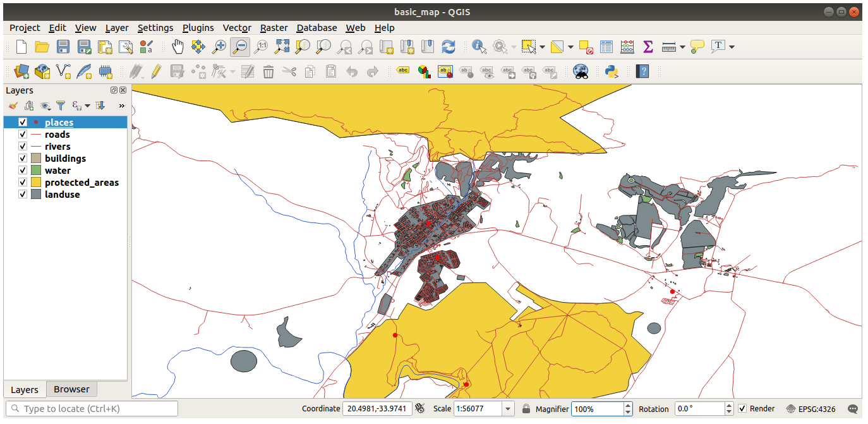Screen dimensions: 868x424
Task: Uncheck the roads layer visibility checkbox
Action: tap(23, 135)
